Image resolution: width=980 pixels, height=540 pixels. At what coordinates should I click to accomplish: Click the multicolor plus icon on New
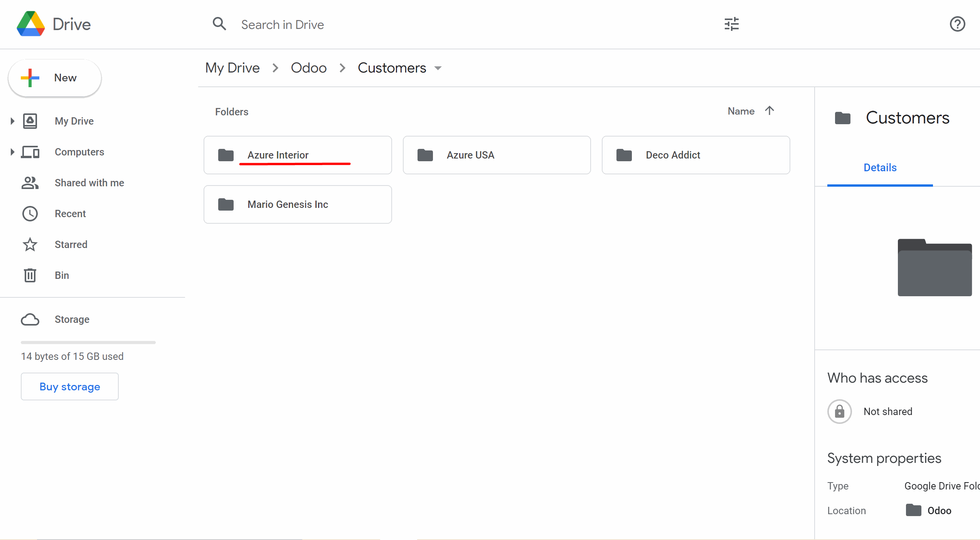(30, 78)
